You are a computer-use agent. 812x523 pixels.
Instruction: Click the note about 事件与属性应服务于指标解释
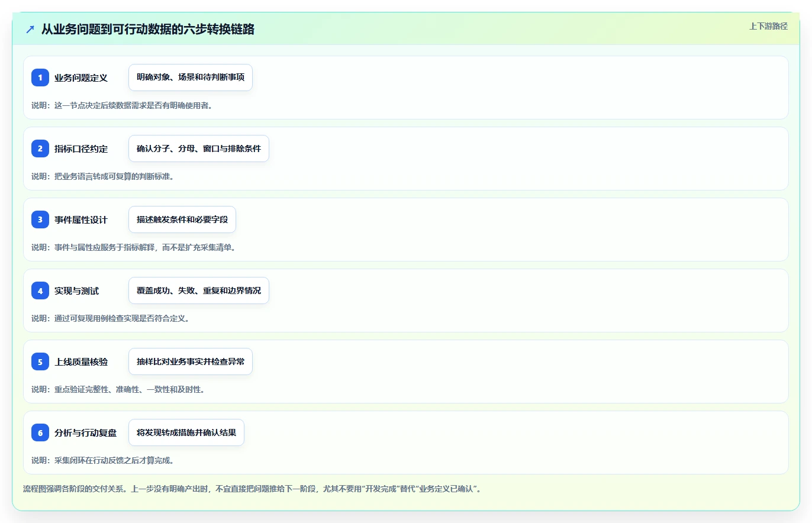134,247
